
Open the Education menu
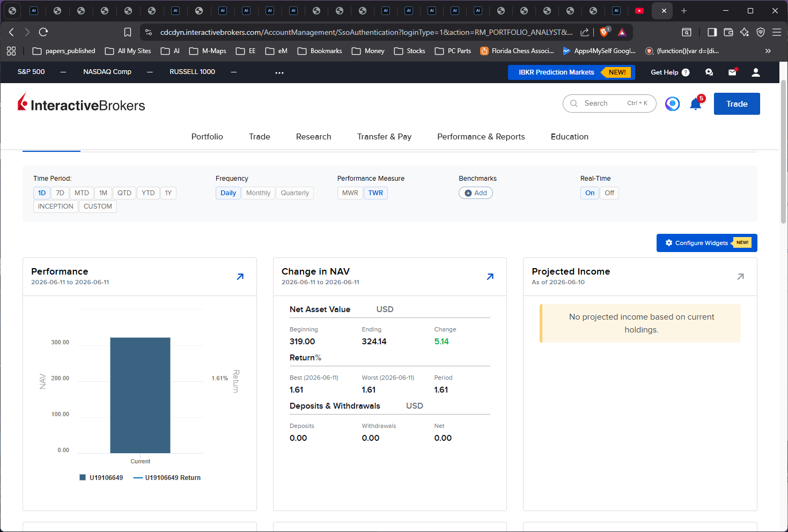[570, 137]
